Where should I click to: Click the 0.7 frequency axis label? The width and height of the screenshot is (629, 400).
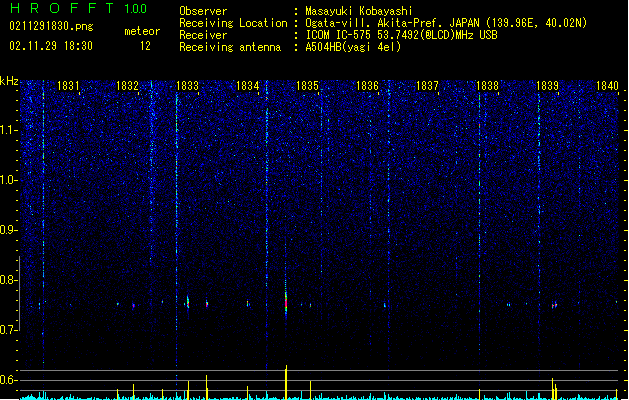pyautogui.click(x=9, y=330)
